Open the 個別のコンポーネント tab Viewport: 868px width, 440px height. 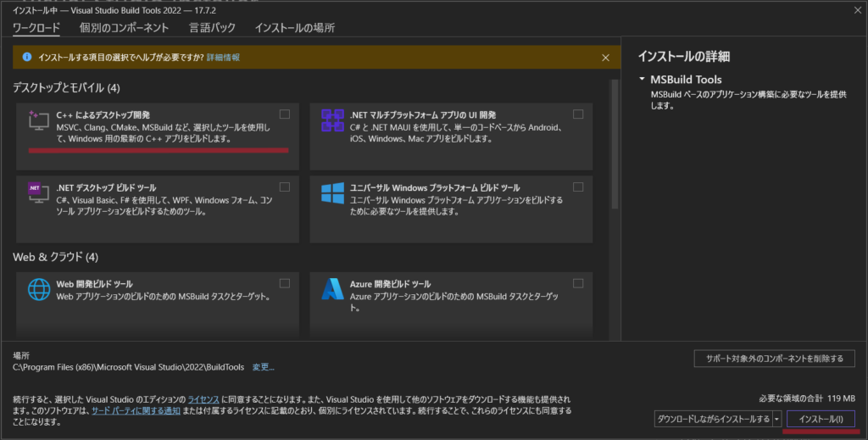coord(124,28)
